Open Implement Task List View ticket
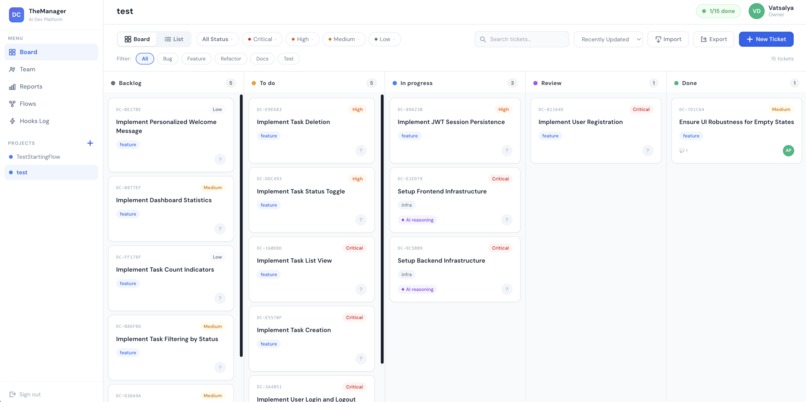Screen dimensions: 806x402 (312, 269)
